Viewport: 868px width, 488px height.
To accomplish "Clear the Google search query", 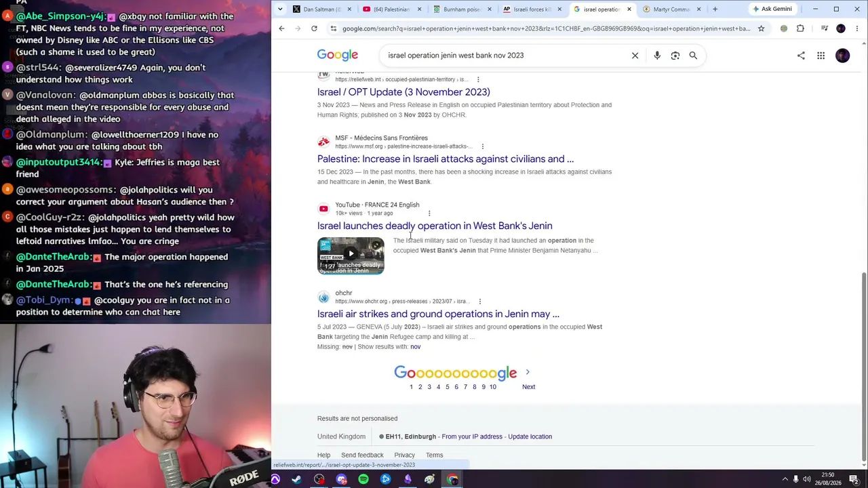I will pos(635,56).
